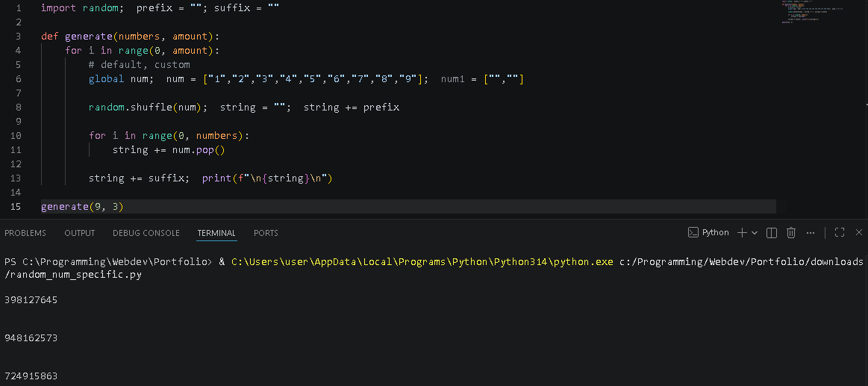This screenshot has width=868, height=386.
Task: Click 'string += num.pop()' line
Action: tap(169, 150)
